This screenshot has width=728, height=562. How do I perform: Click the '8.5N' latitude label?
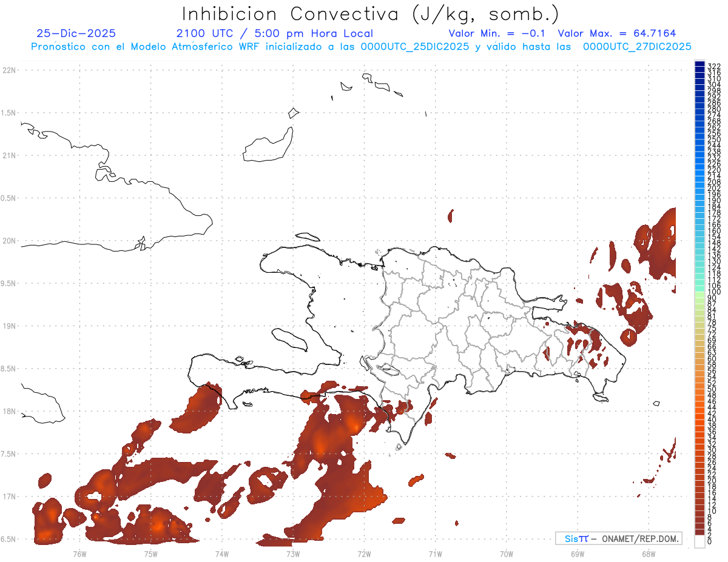(x=9, y=369)
